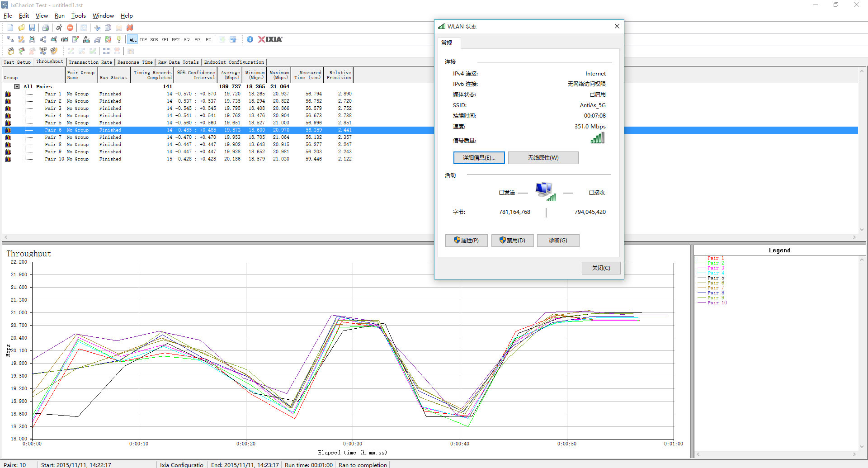This screenshot has height=468, width=868.
Task: Collapse the All Pairs tree group
Action: tap(17, 86)
